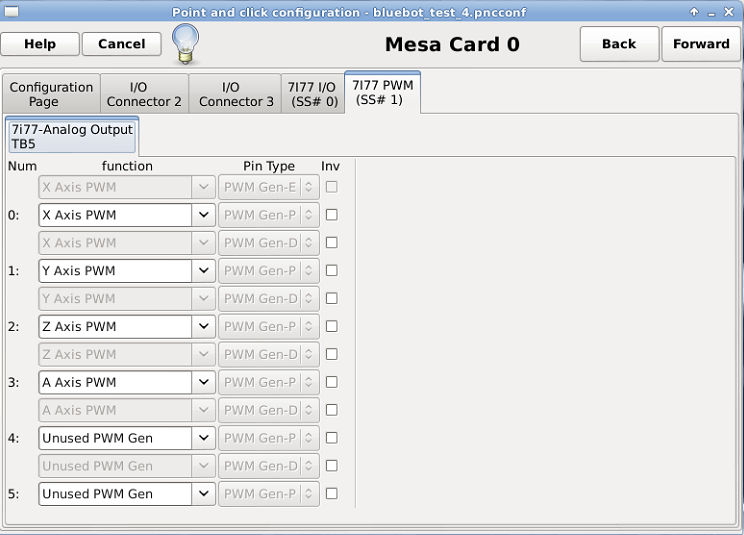Click the Help button
This screenshot has height=535, width=744.
point(40,44)
